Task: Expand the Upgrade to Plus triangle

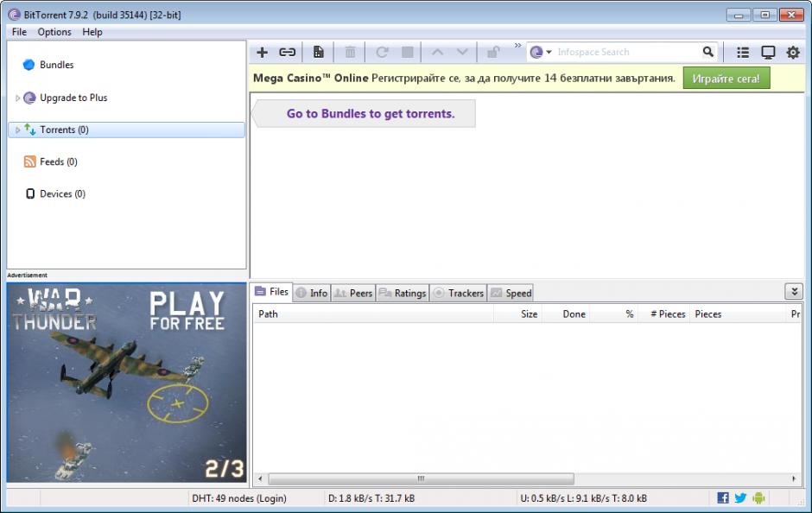Action: point(17,98)
